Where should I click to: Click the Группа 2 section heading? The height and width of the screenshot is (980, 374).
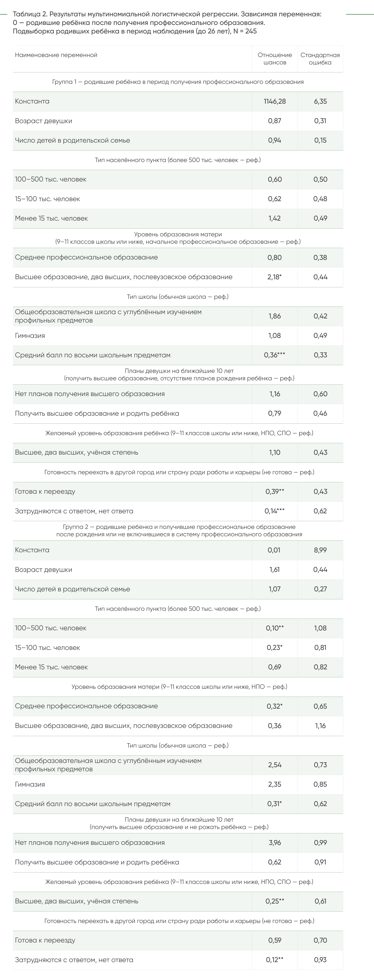pyautogui.click(x=179, y=530)
